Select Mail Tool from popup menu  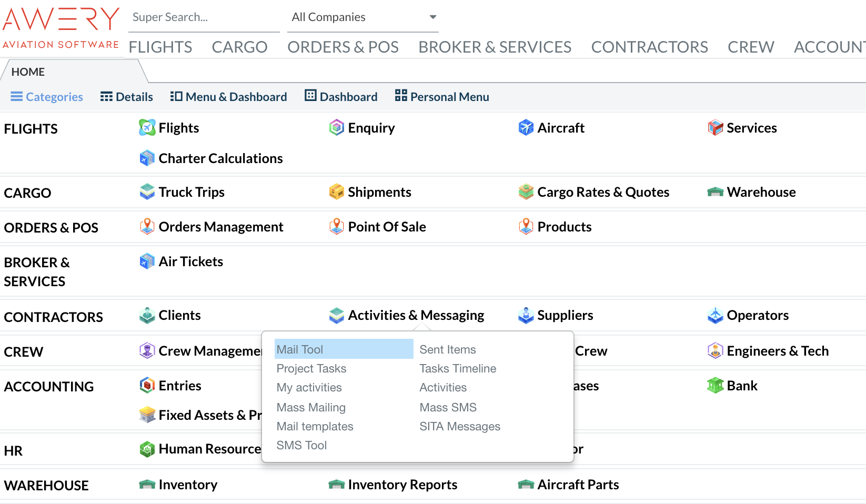[x=300, y=349]
